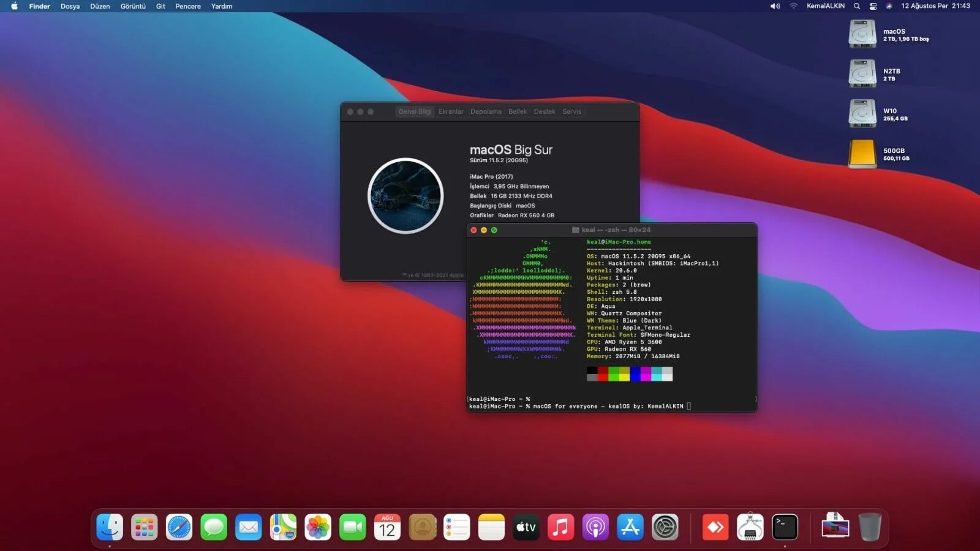Open the Yardım menu
The width and height of the screenshot is (980, 551).
pyautogui.click(x=222, y=6)
